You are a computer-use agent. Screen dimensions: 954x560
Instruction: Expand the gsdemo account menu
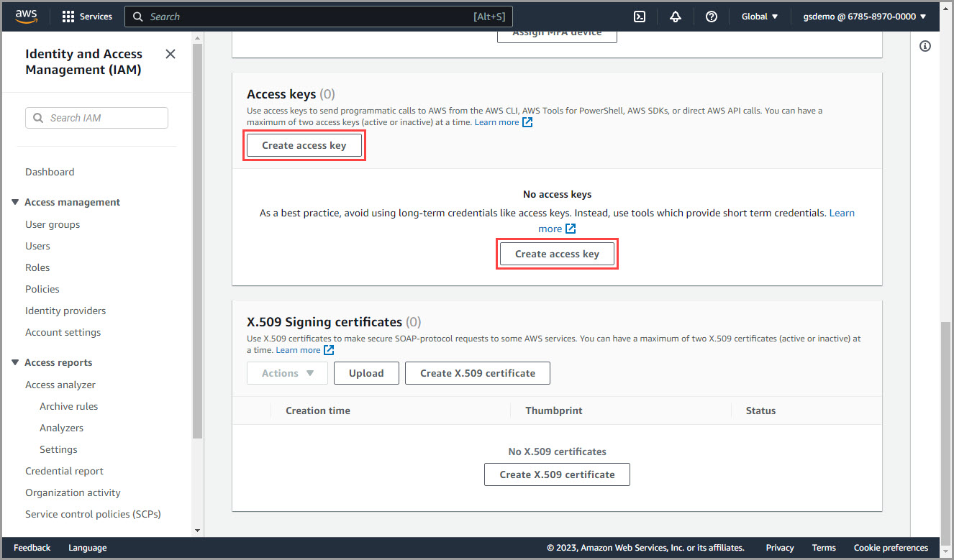tap(864, 17)
